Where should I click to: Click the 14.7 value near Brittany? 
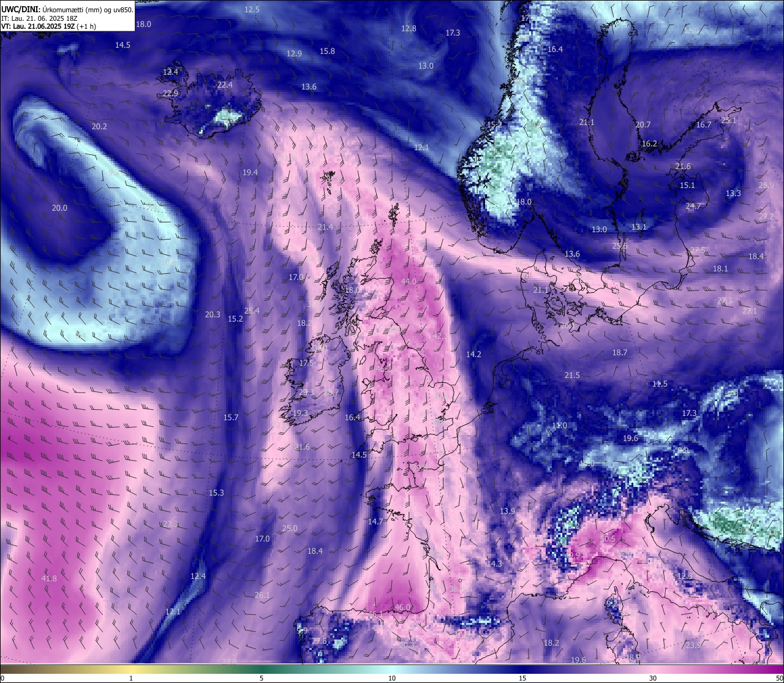(375, 521)
